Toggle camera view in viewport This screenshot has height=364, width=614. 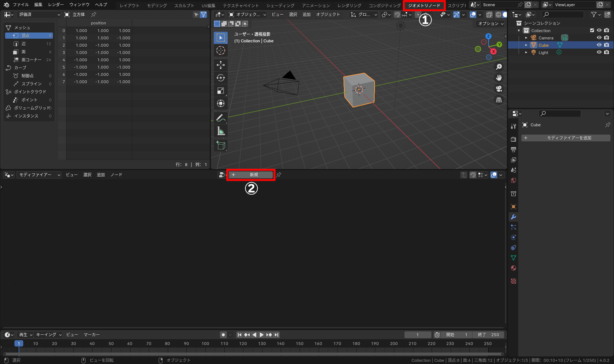(499, 89)
